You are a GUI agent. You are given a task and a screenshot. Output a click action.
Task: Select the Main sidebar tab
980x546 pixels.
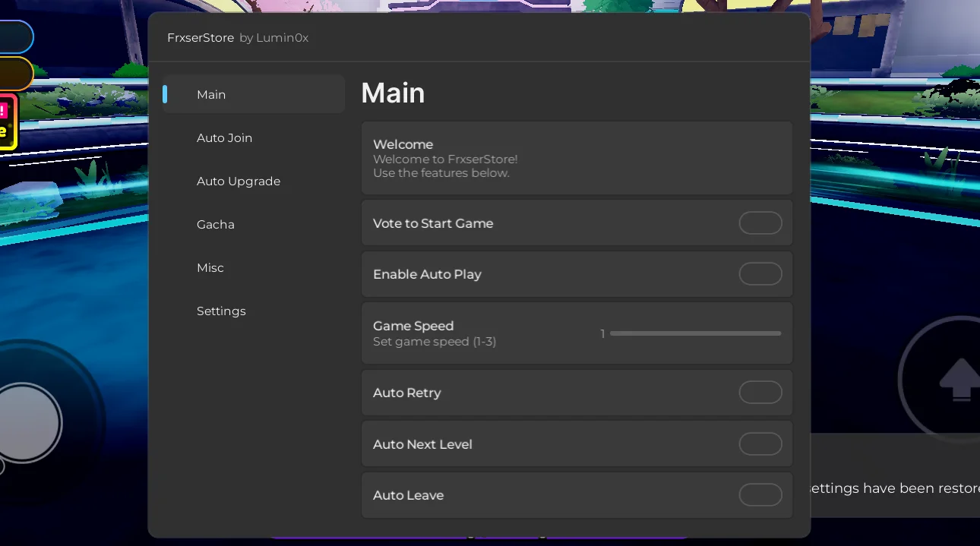point(254,94)
